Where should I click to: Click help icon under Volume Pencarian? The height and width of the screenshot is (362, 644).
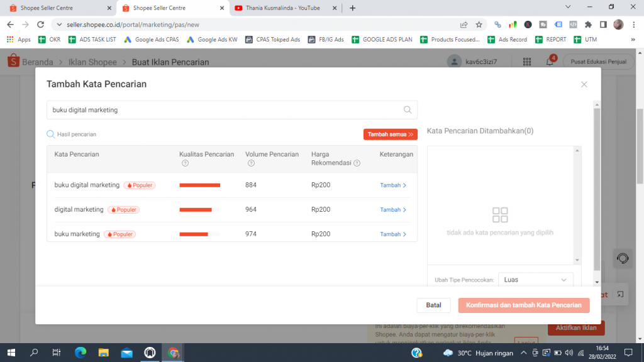251,163
